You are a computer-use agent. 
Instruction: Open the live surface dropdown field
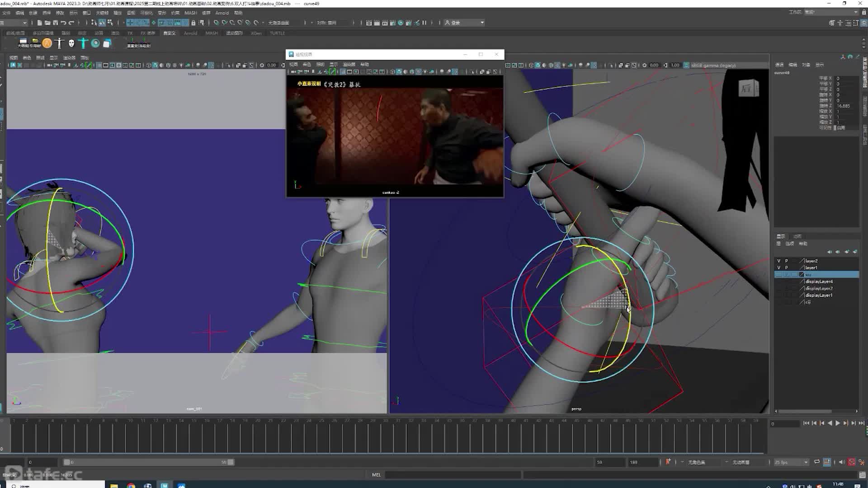point(286,23)
